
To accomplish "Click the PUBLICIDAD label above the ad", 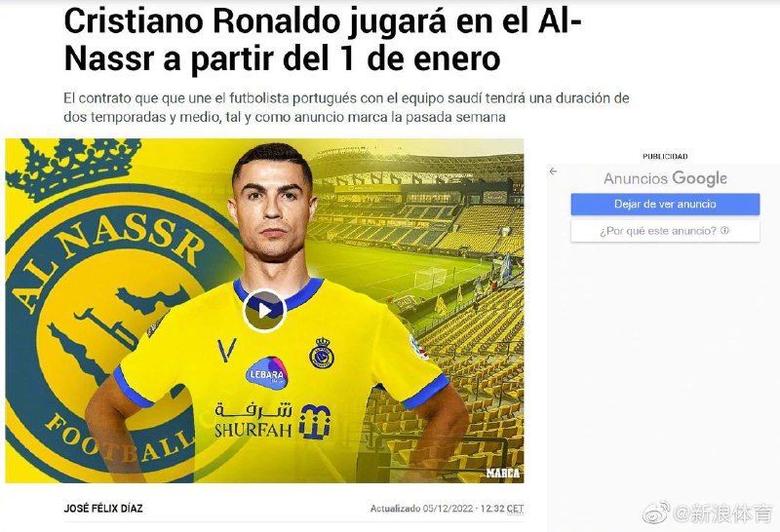I will click(x=665, y=156).
